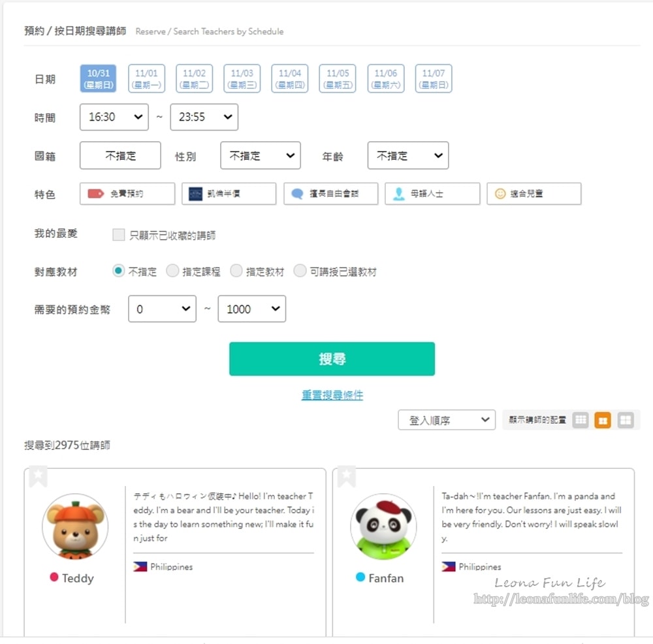Favorite teacher Fanfan using the star ribbon
The height and width of the screenshot is (644, 653).
[x=347, y=477]
